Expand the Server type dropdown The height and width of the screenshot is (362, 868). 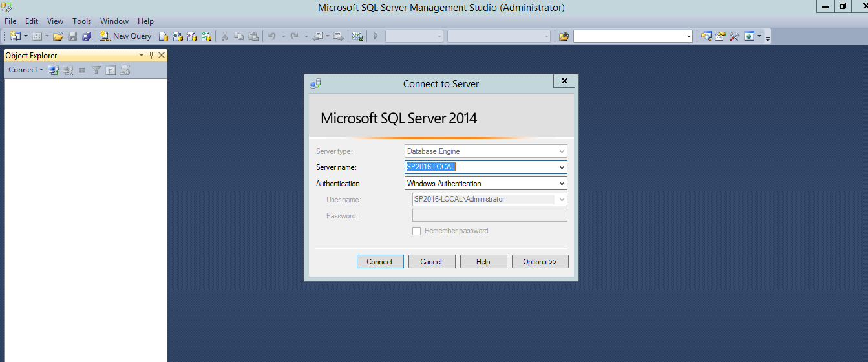(561, 151)
